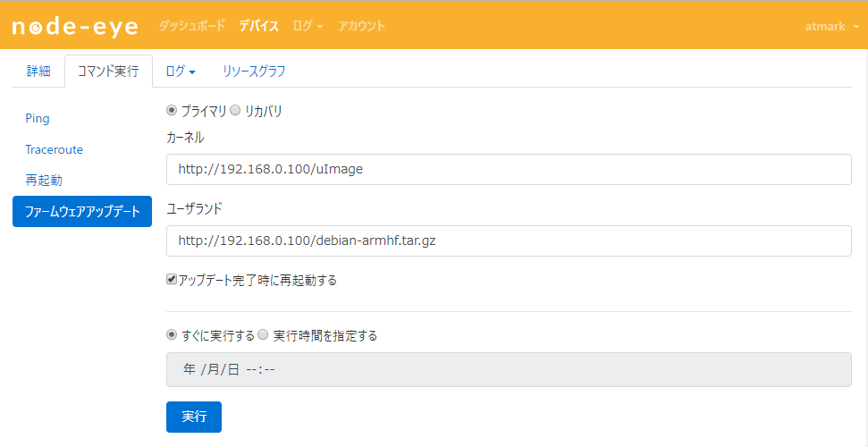Select ファームウェアアップデート in the sidebar

click(x=82, y=211)
